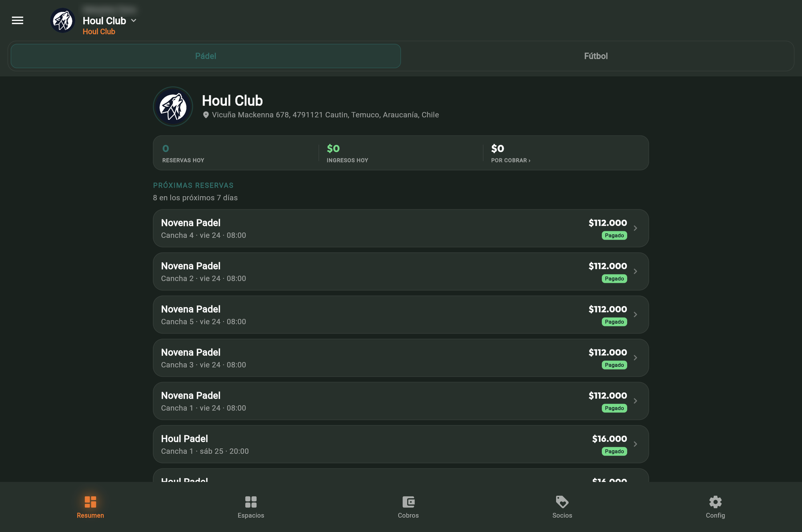
Task: Expand chevron on Novena Padel Cancha 3
Action: [635, 358]
